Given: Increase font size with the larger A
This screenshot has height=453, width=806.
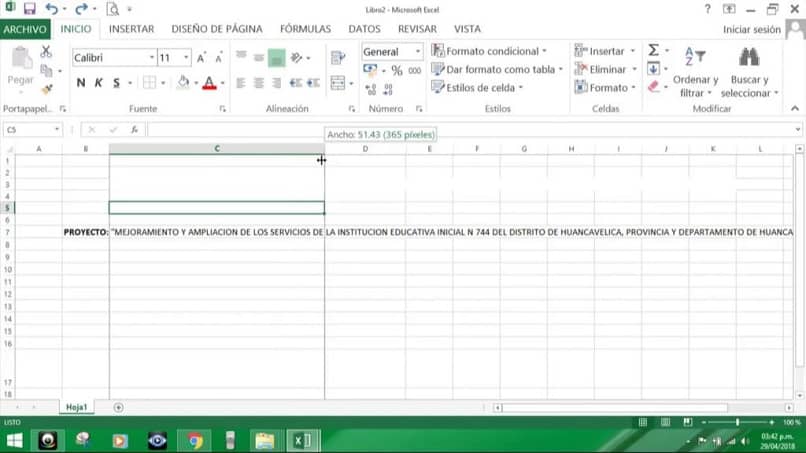Looking at the screenshot, I should (x=202, y=58).
